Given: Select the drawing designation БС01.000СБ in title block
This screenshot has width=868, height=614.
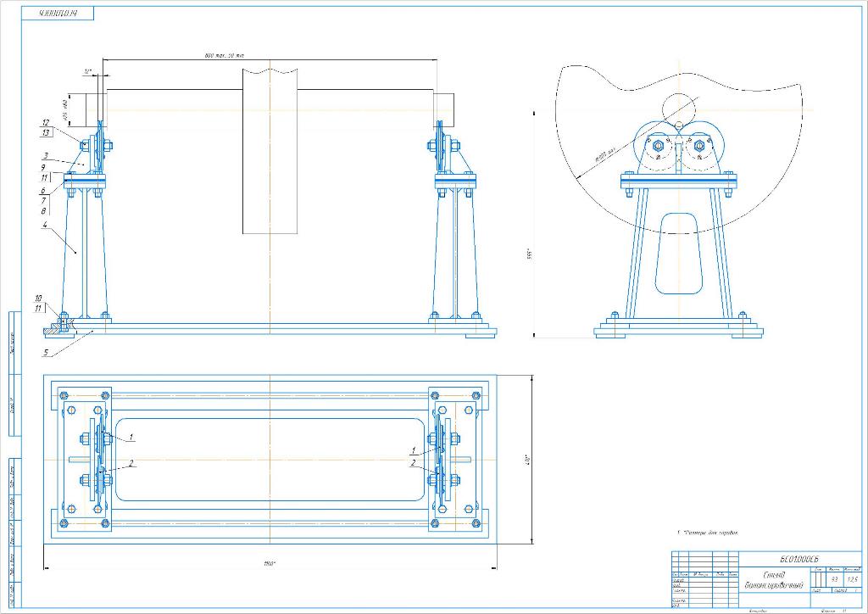Looking at the screenshot, I should (x=798, y=559).
